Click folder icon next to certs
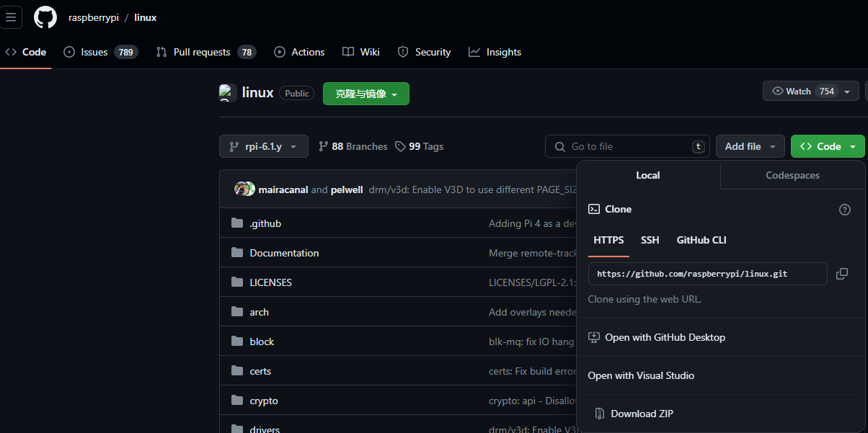868x433 pixels. click(x=237, y=371)
